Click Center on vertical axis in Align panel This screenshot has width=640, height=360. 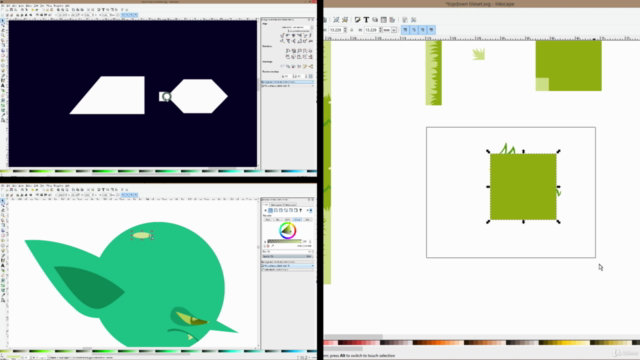[293, 36]
